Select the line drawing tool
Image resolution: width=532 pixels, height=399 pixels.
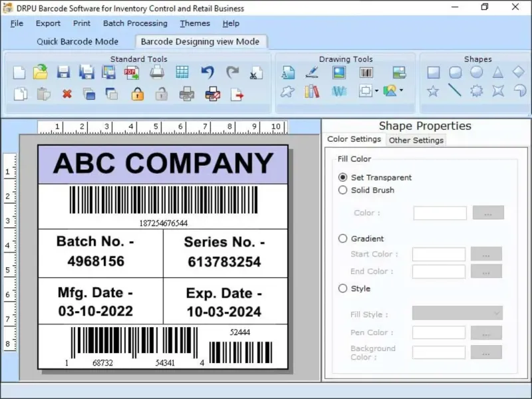click(x=455, y=90)
